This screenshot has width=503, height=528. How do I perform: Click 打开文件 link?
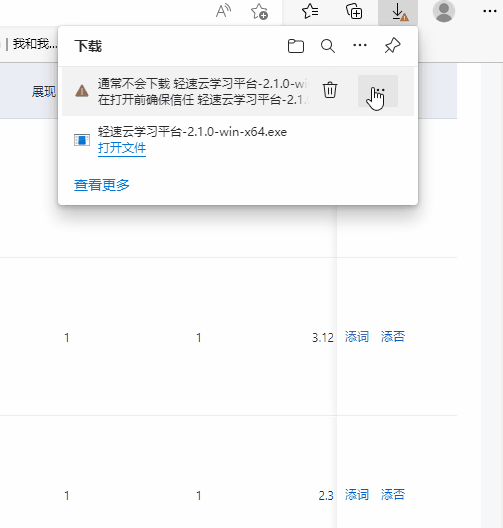point(122,148)
